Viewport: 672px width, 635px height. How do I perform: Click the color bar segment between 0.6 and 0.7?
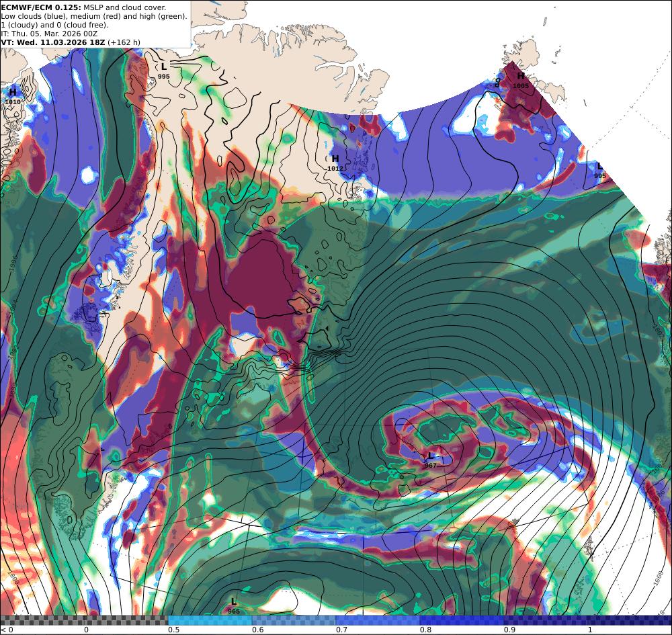click(x=294, y=620)
